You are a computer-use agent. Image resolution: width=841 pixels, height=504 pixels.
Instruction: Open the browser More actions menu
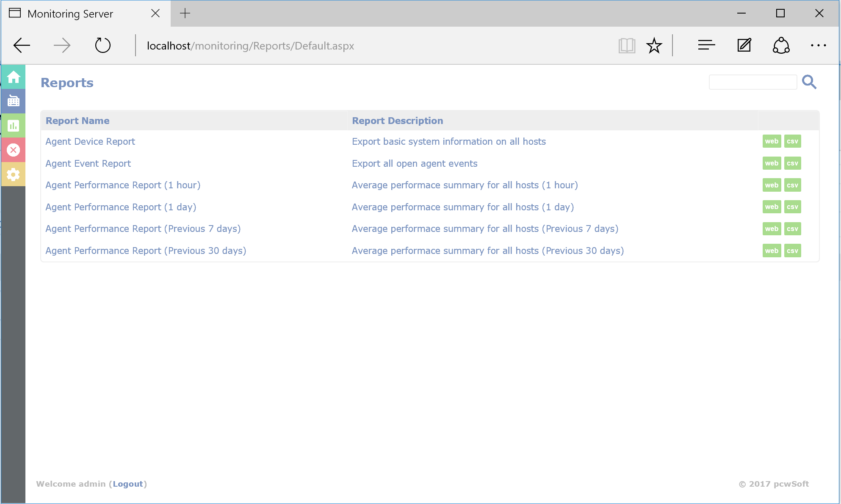point(818,46)
